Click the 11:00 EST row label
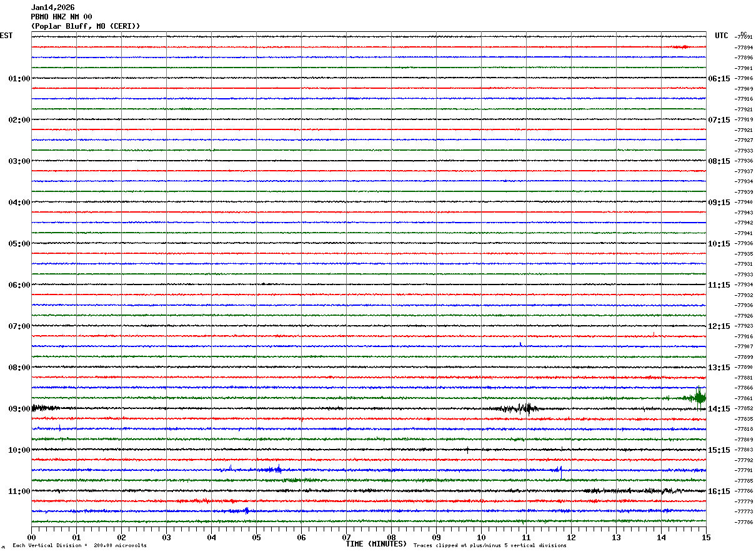This screenshot has height=554, width=756. 19,491
